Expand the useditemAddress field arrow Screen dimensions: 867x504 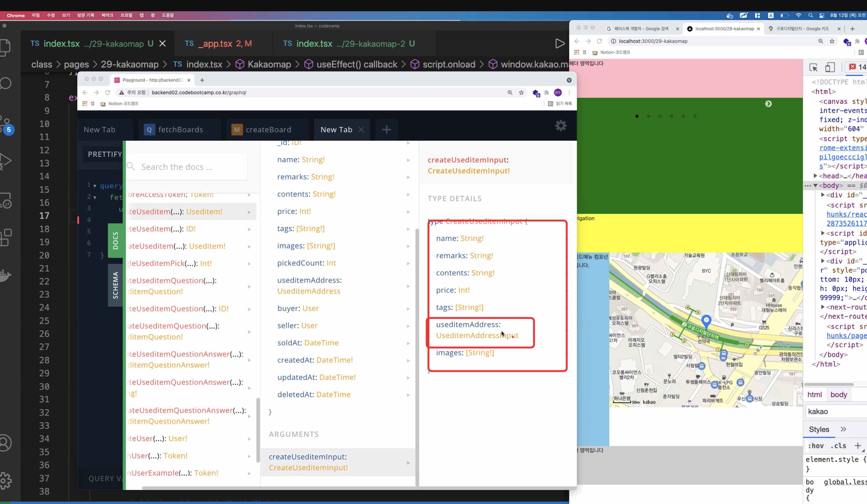[x=408, y=286]
